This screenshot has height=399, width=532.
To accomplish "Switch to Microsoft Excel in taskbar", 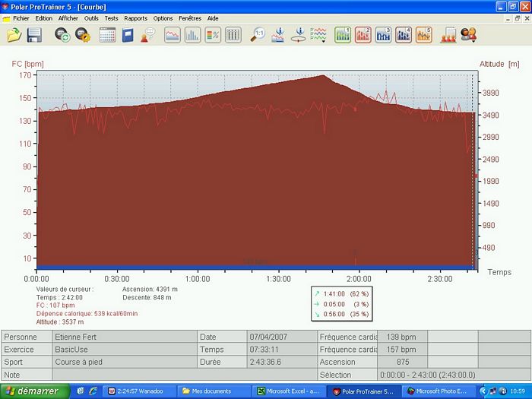I will pos(290,391).
